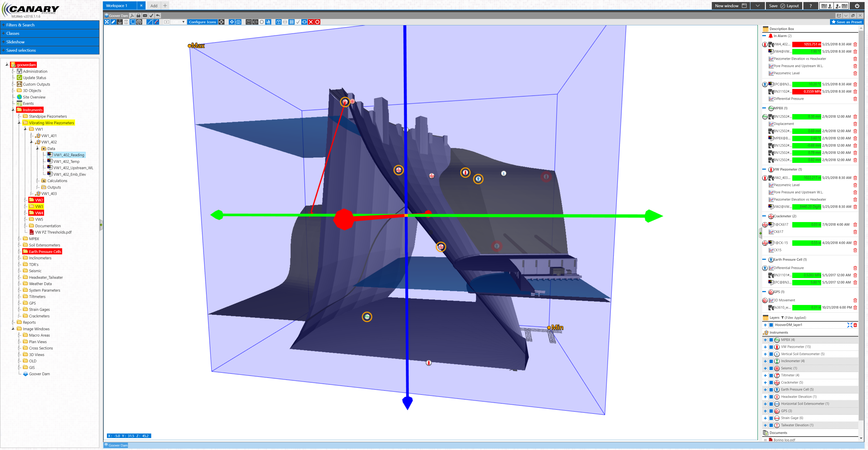868x450 pixels.
Task: Click the blue 3D cube icon
Action: [x=279, y=22]
